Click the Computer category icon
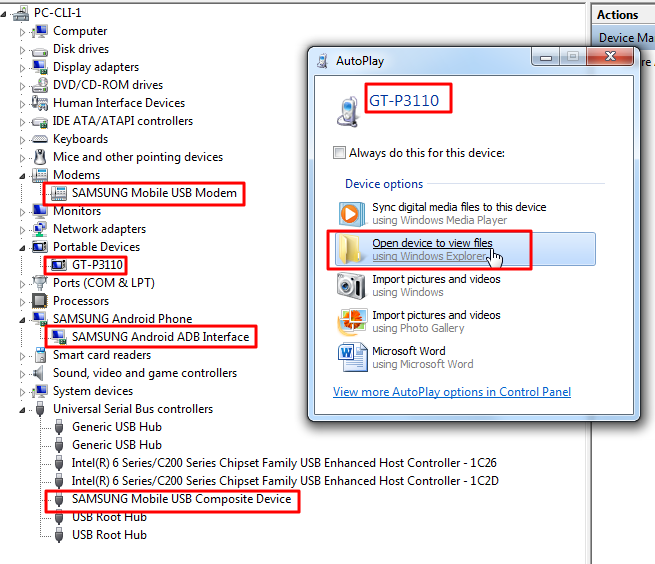The width and height of the screenshot is (655, 564). point(41,31)
